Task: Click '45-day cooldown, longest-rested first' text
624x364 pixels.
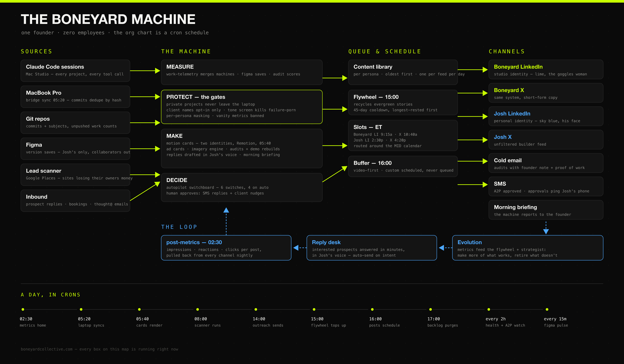Action: click(395, 110)
